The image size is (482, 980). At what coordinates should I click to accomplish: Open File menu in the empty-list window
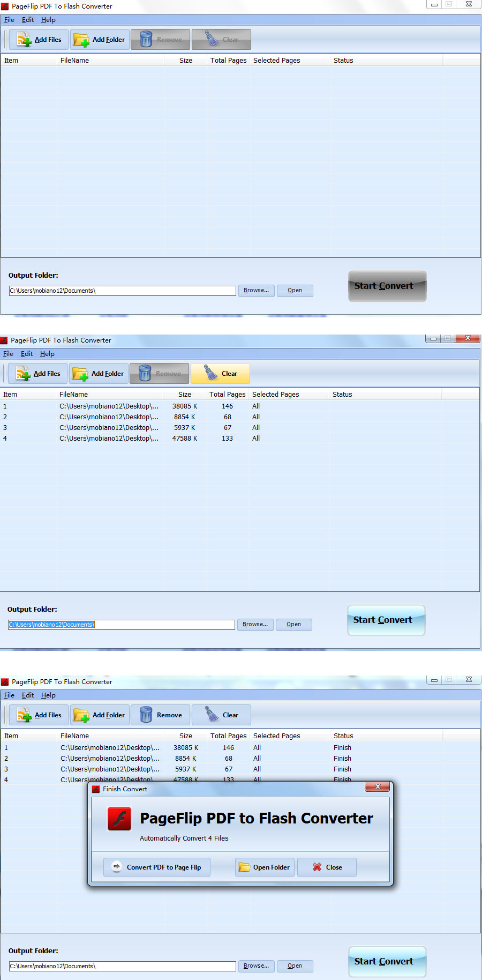click(9, 20)
